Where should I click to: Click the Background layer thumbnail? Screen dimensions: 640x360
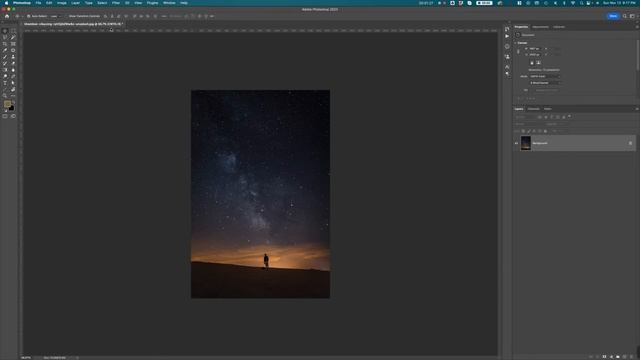point(526,143)
